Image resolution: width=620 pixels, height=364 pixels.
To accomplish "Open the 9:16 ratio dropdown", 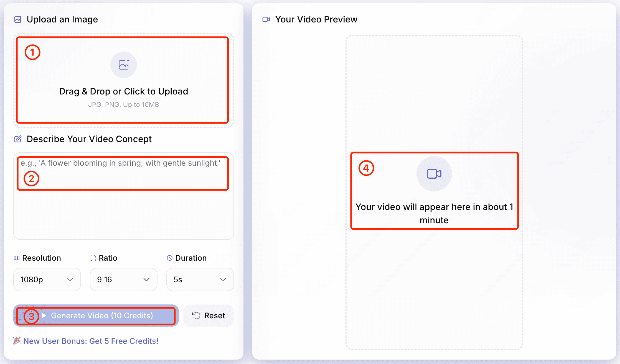I will point(124,280).
